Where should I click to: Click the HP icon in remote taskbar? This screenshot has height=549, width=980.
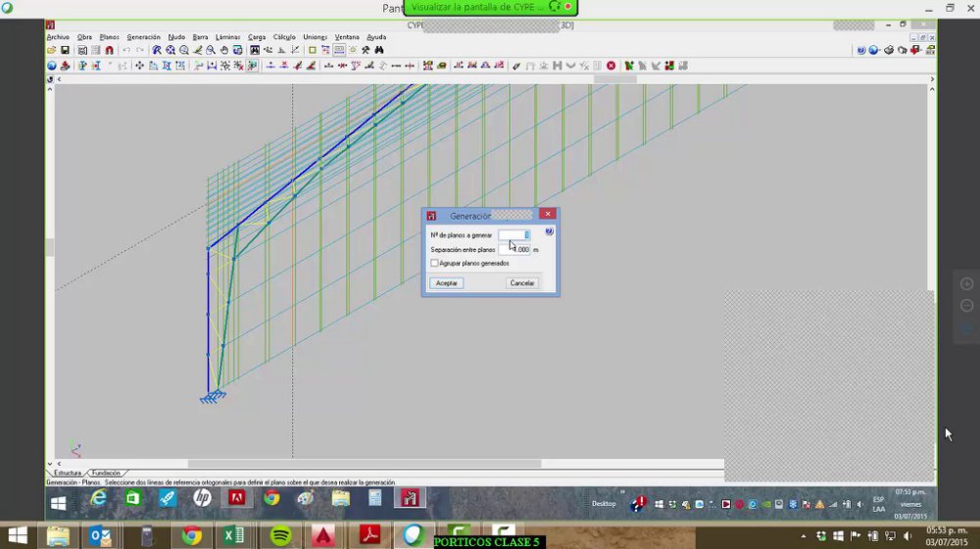click(202, 498)
